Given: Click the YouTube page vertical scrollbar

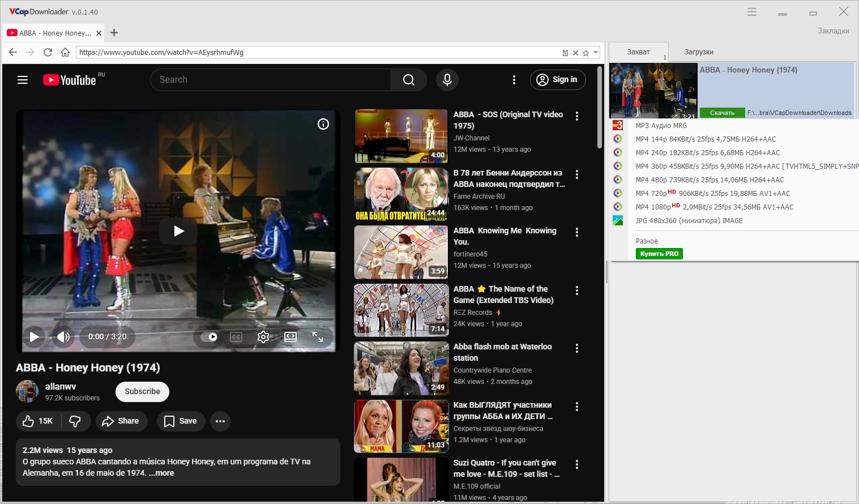Looking at the screenshot, I should tap(600, 108).
